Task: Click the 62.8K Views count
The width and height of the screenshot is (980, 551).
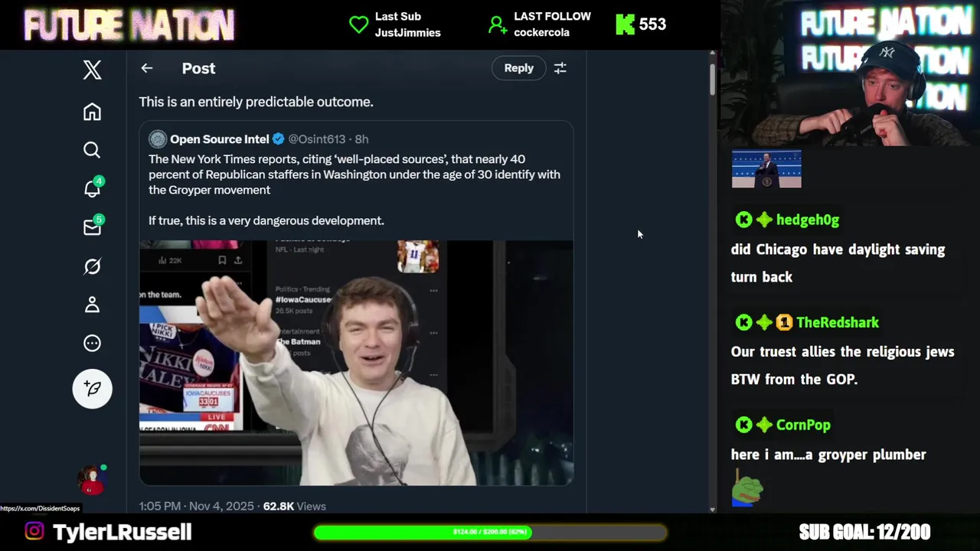Action: (x=294, y=506)
